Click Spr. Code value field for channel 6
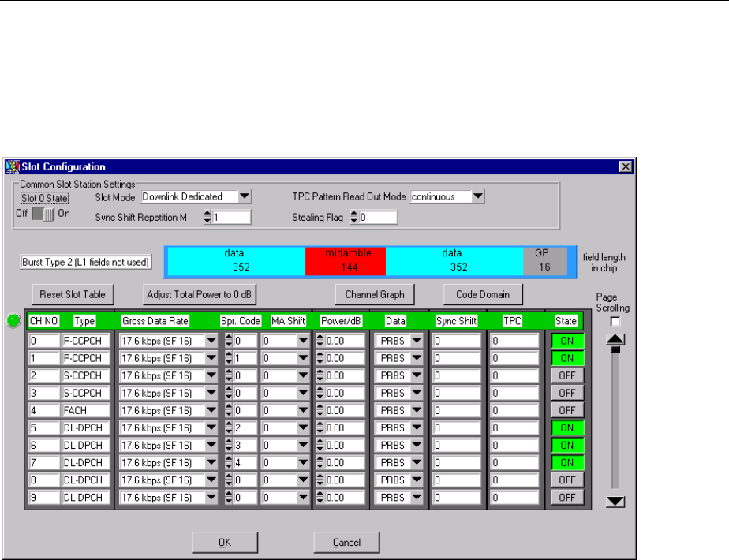This screenshot has height=560, width=729. (245, 445)
